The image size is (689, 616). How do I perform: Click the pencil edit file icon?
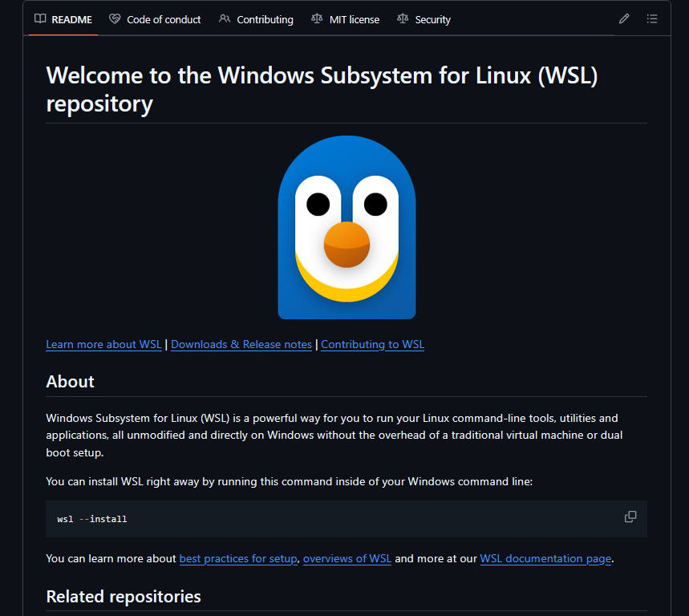(x=624, y=19)
